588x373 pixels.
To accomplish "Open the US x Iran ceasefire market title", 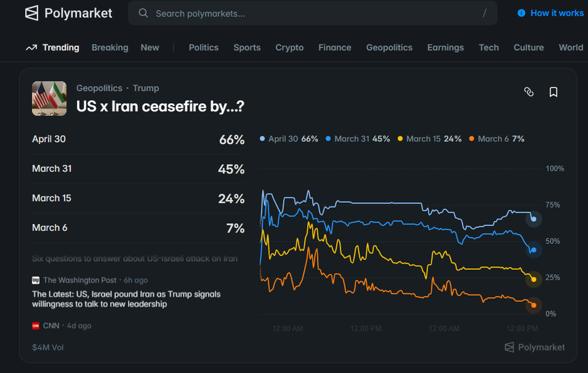I will (160, 106).
